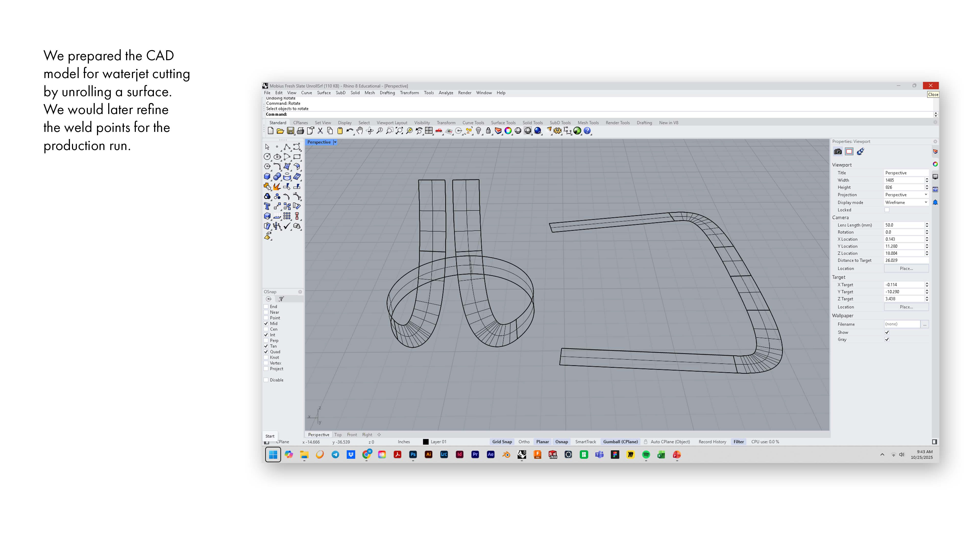The width and height of the screenshot is (980, 551).
Task: Open the Perspective viewport title menu arrow
Action: pos(335,142)
